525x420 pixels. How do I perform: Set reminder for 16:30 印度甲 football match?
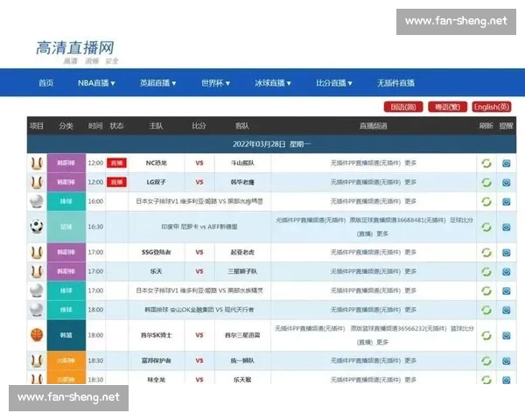click(x=507, y=227)
